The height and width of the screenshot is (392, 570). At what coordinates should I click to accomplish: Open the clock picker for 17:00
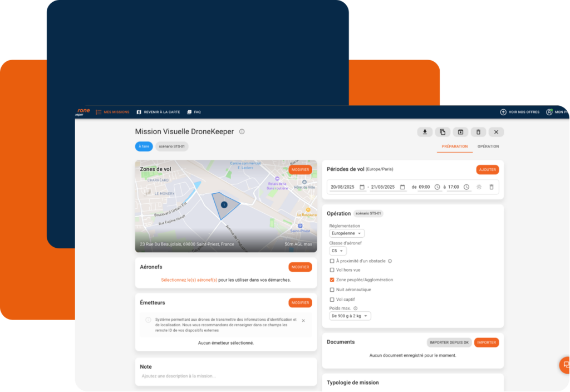(x=466, y=187)
